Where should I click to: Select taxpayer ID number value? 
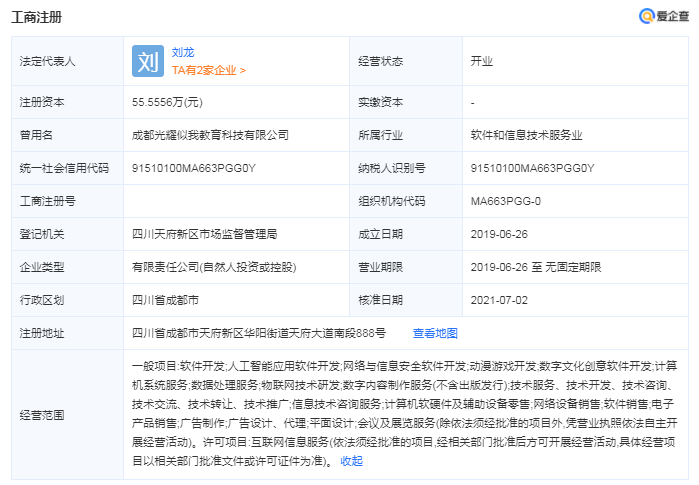[532, 168]
